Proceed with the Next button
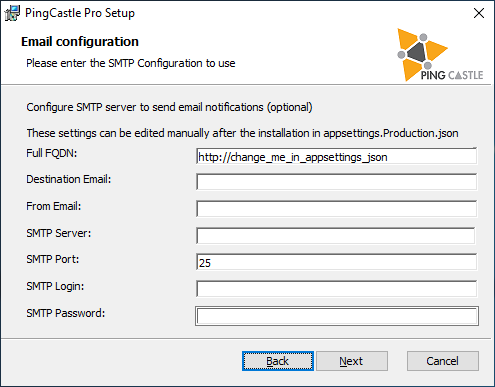This screenshot has height=387, width=495. (352, 361)
